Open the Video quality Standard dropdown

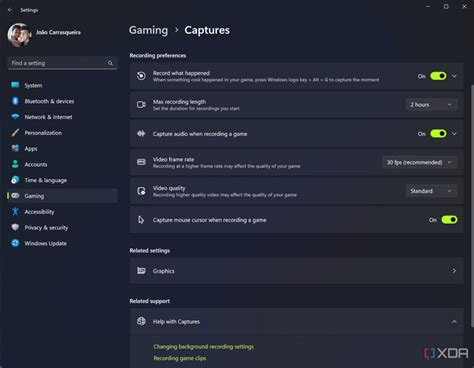pos(431,191)
